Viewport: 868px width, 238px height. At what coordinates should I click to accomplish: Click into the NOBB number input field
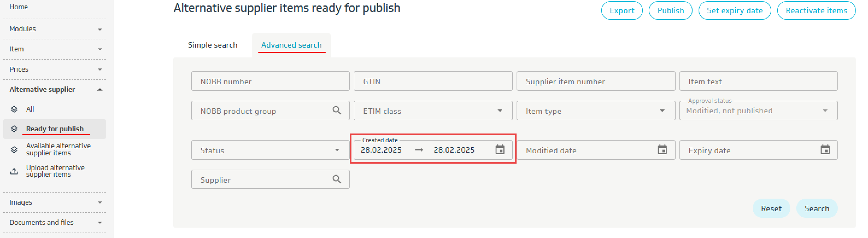click(270, 81)
